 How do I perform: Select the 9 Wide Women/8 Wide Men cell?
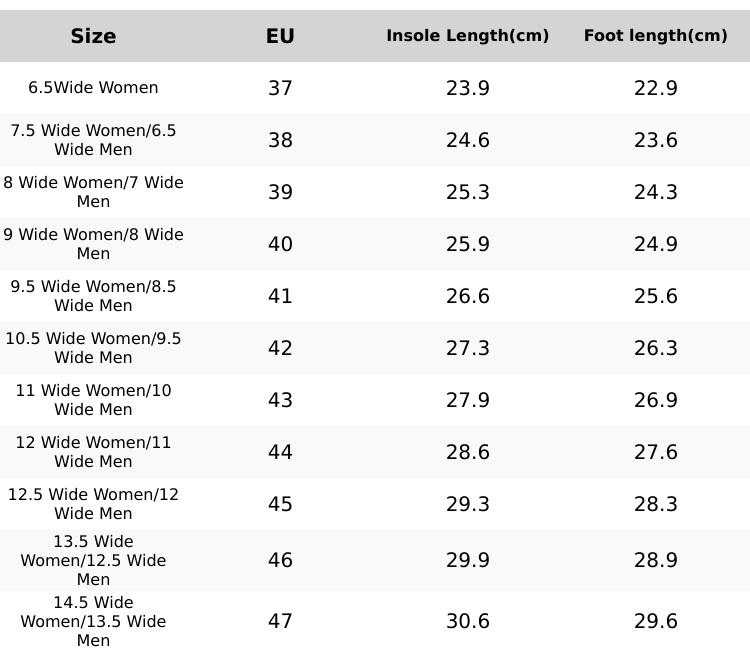pos(93,244)
